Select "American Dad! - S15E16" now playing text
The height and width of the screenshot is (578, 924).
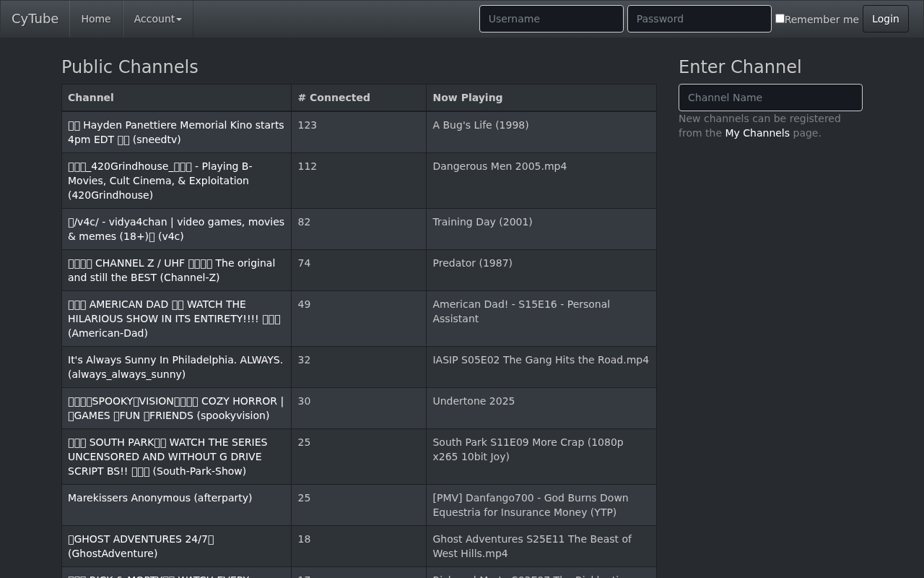click(x=521, y=311)
